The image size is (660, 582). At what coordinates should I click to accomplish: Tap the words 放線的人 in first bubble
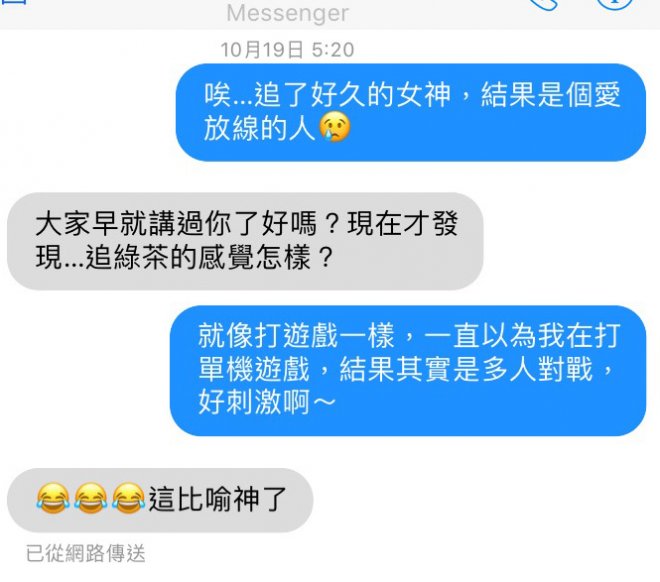260,128
